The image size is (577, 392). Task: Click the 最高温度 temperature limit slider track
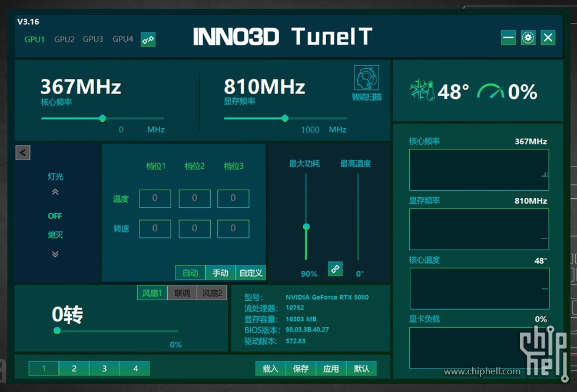point(358,217)
